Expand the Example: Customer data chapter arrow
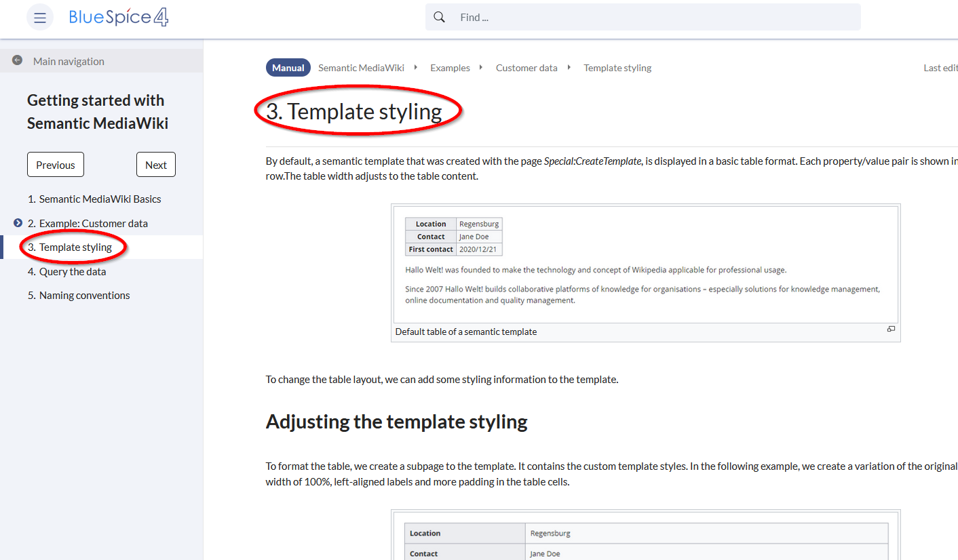 point(18,223)
